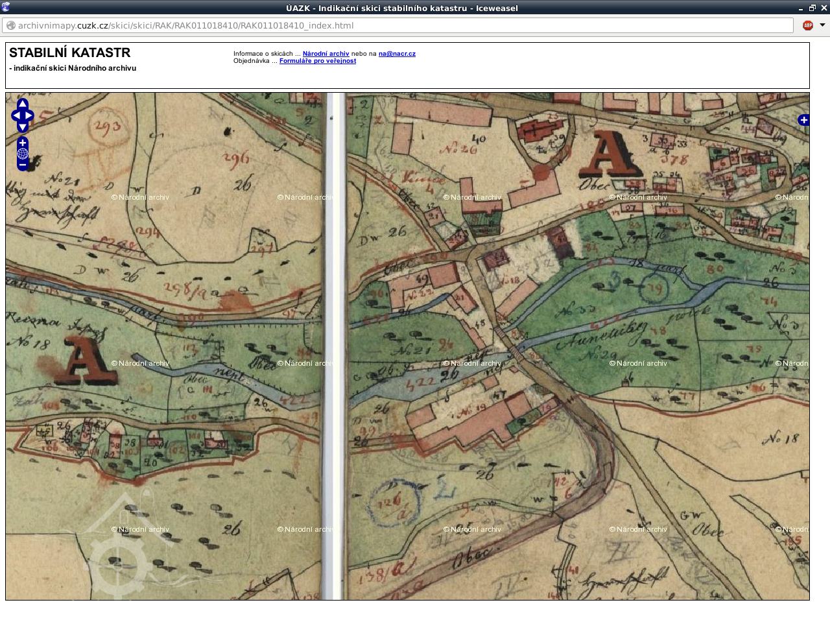Expand the layer switcher plus on map edge

point(803,120)
